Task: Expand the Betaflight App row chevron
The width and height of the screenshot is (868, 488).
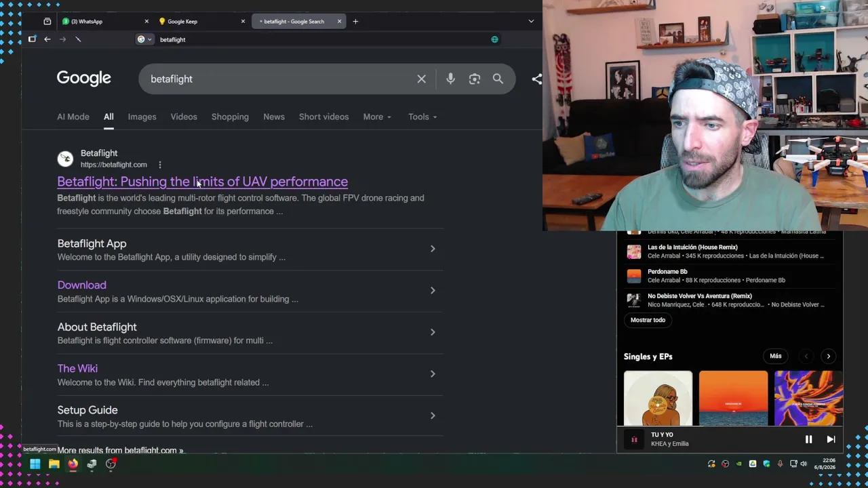Action: (433, 249)
